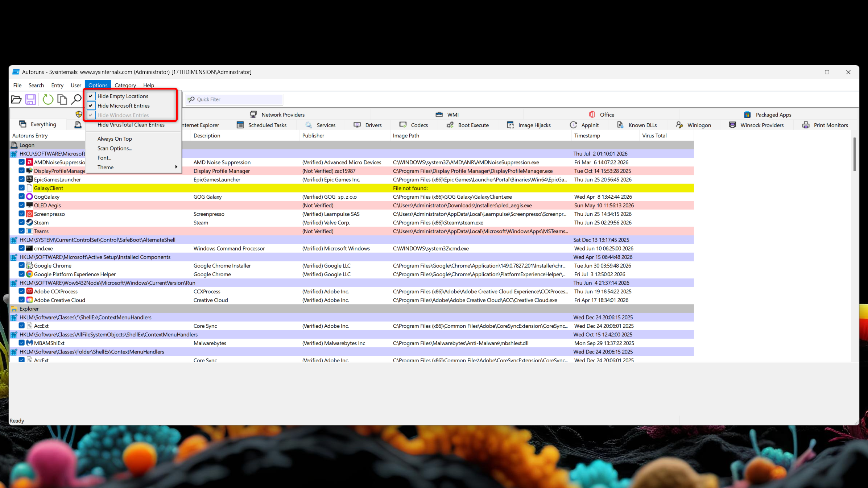Viewport: 868px width, 488px height.
Task: Uncheck the EpicGamesLauncher entry checkbox
Action: [22, 179]
